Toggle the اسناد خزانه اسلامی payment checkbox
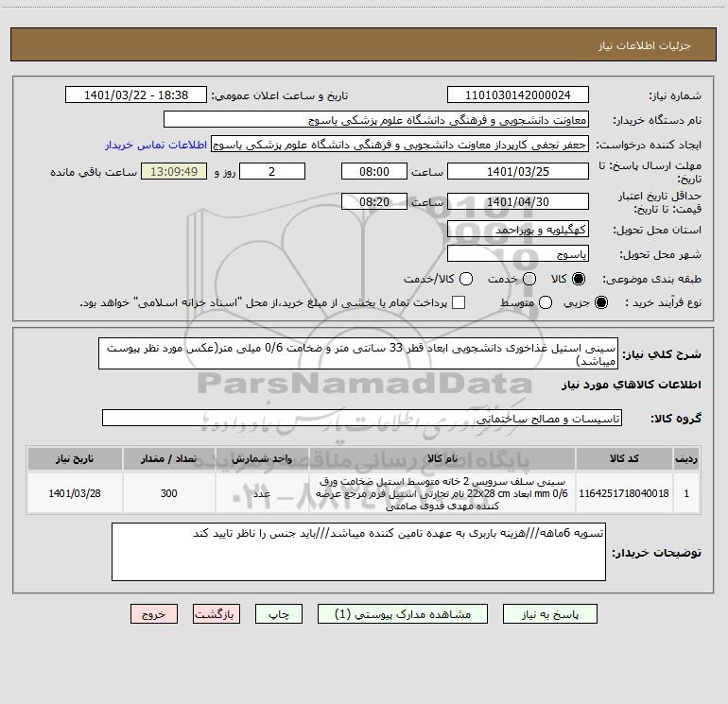The width and height of the screenshot is (728, 704). point(459,302)
